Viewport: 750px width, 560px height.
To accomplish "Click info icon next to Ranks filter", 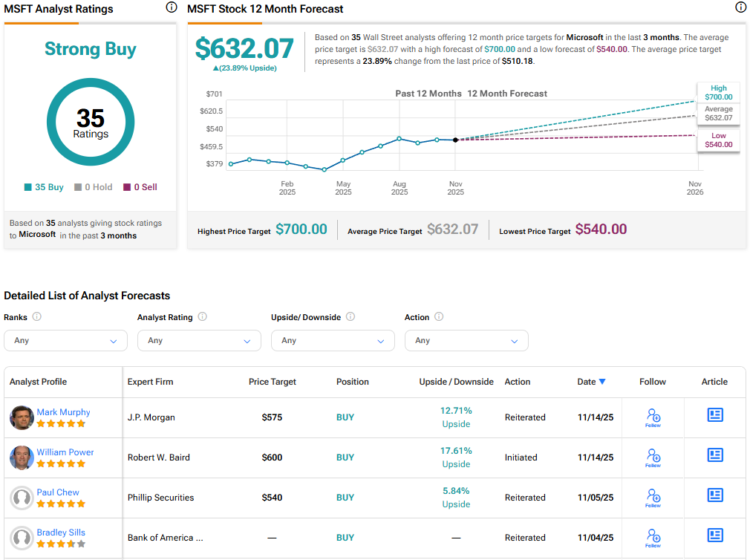I will 37,317.
